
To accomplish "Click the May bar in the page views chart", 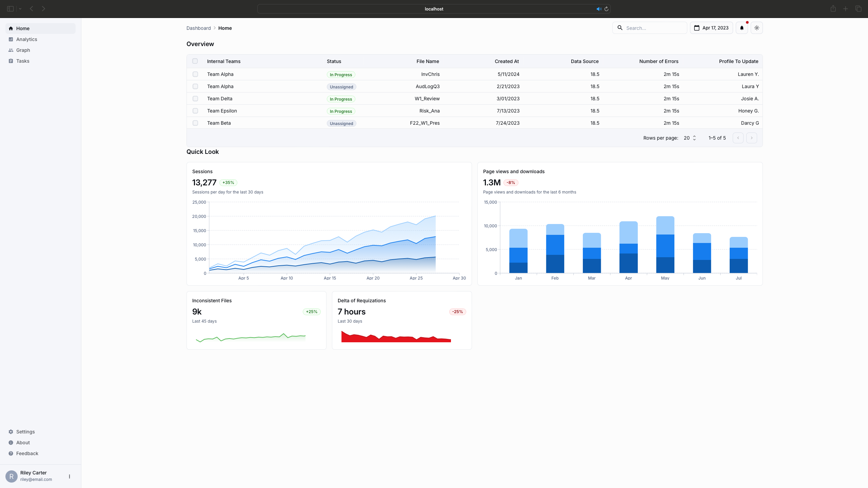I will [x=665, y=244].
